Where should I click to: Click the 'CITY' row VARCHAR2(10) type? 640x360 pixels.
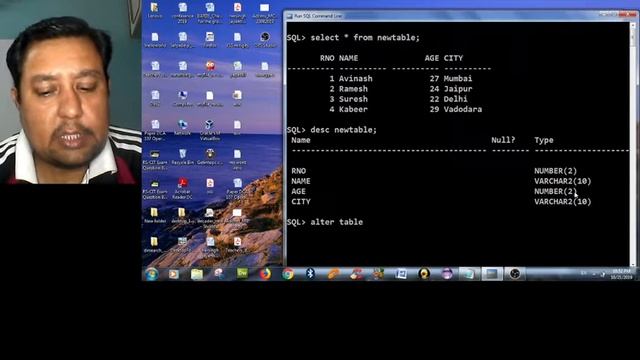point(562,201)
